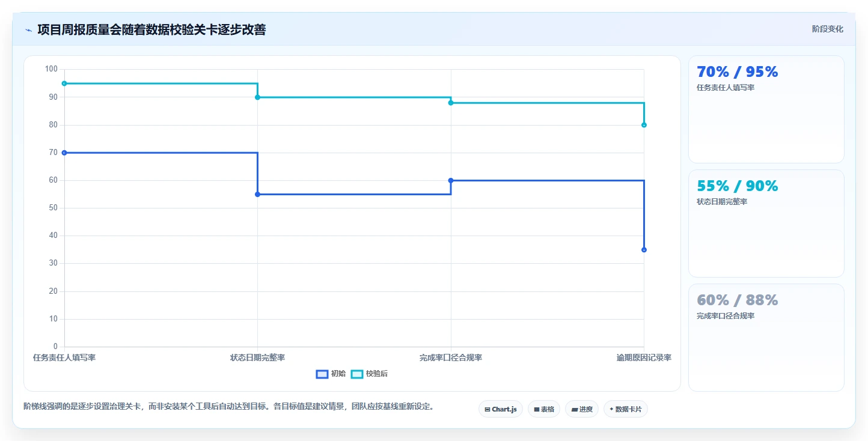Click the 校验后 data point at 88

pyautogui.click(x=451, y=103)
